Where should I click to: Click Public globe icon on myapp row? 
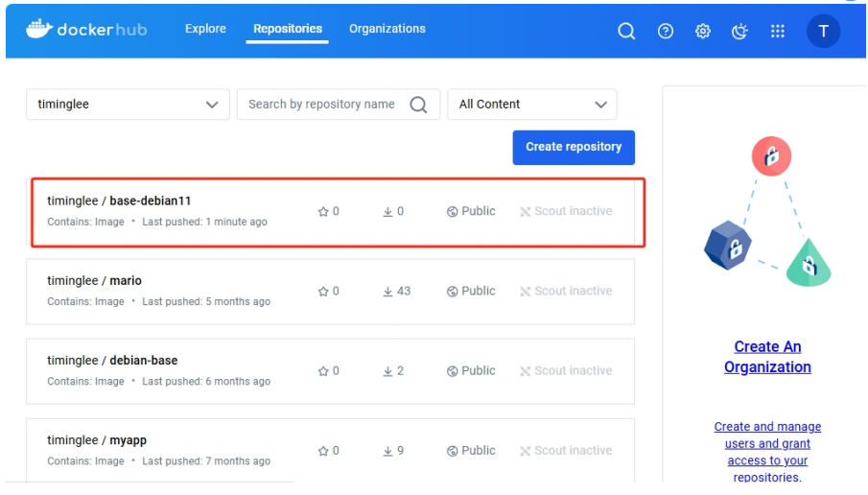coord(453,451)
